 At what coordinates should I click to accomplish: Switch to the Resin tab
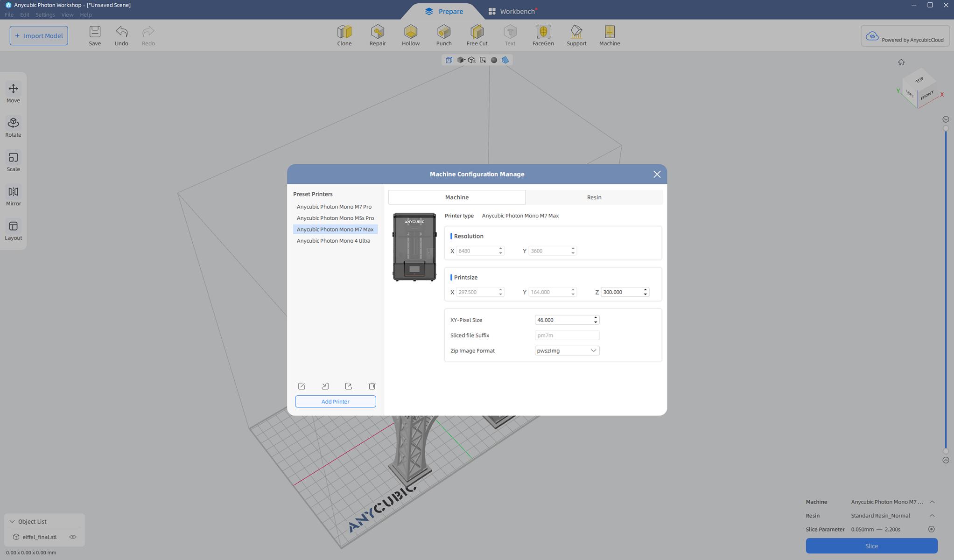[594, 197]
